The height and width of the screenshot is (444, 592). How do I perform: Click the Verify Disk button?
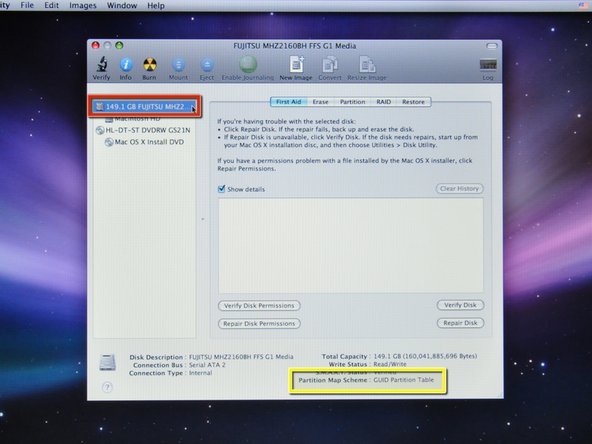click(x=460, y=305)
